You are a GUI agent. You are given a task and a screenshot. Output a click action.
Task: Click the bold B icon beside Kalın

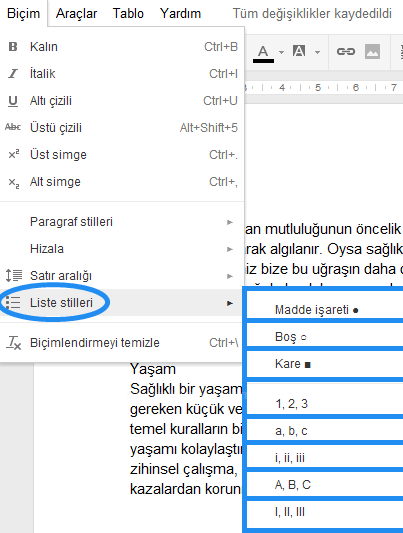[x=13, y=46]
